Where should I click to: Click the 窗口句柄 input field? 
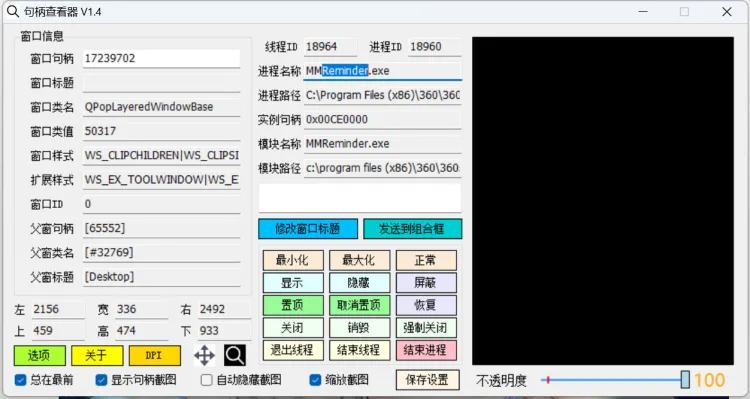162,58
